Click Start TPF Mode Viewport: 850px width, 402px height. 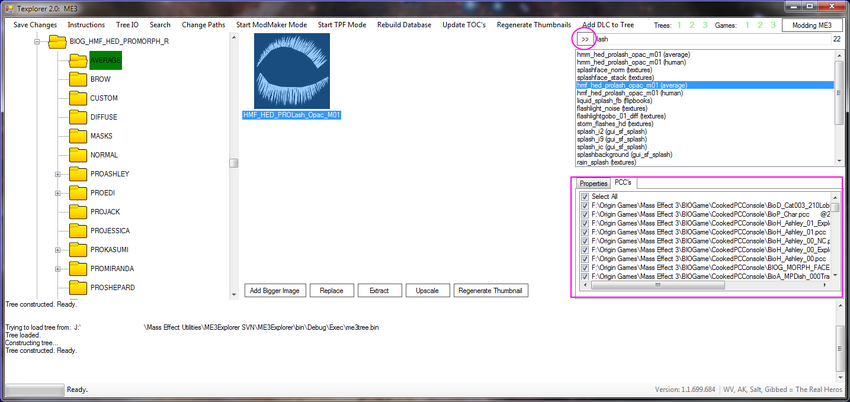coord(342,25)
